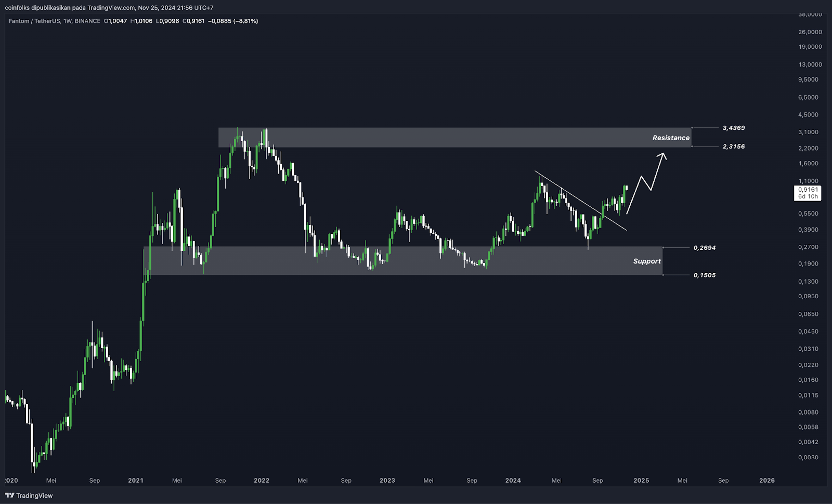Viewport: 832px width, 504px height.
Task: Click the 0,0160 price axis label
Action: pos(808,380)
